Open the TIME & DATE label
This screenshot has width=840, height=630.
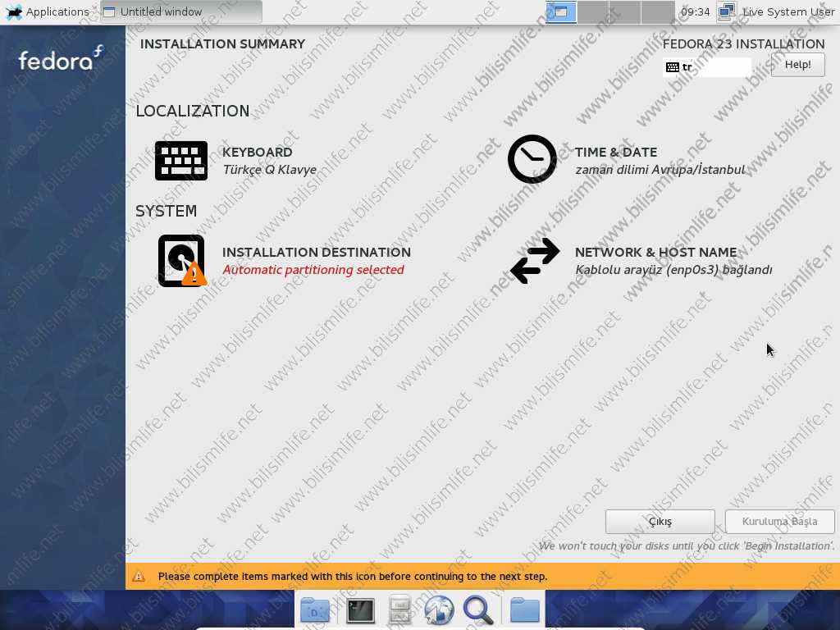(x=616, y=152)
